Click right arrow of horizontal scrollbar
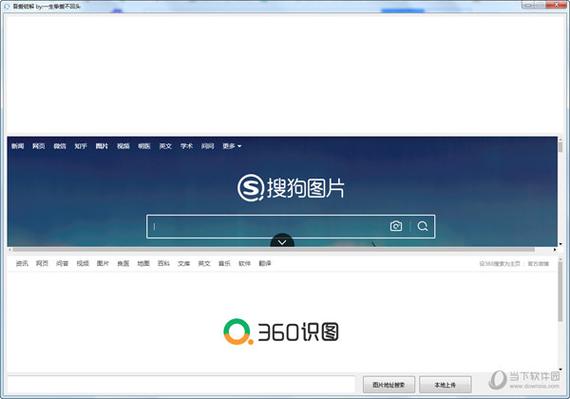 tap(555, 250)
